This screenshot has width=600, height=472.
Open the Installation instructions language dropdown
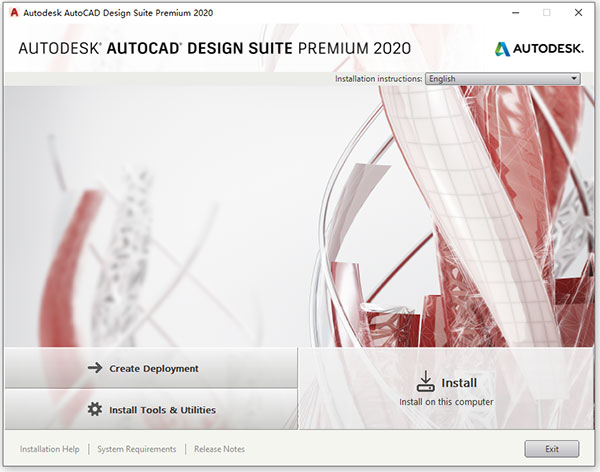tap(503, 79)
